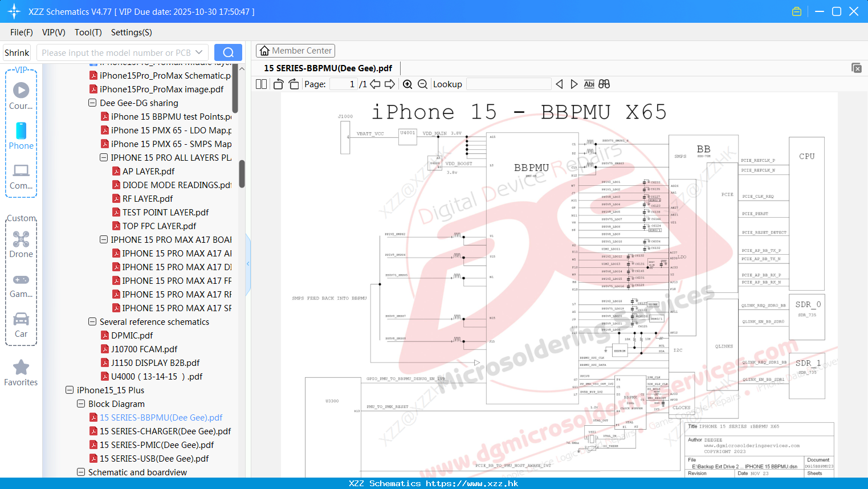Click the toolbox icon in title bar
868x489 pixels.
[797, 11]
